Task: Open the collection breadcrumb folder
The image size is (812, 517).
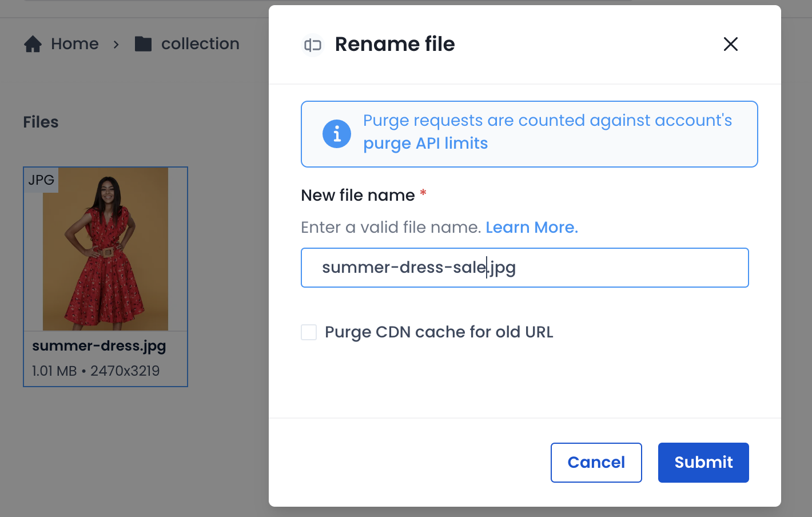Action: (x=200, y=44)
